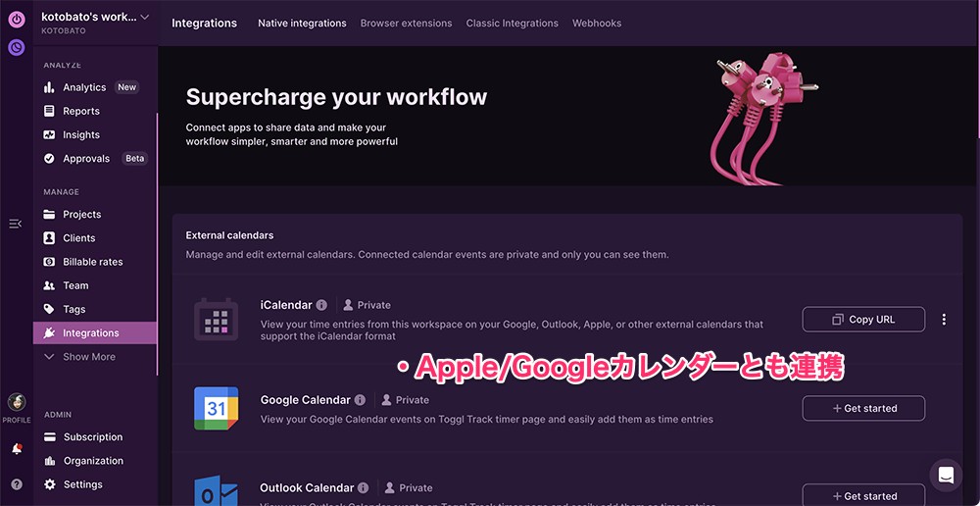Switch to Classic Integrations tab
Image resolution: width=980 pixels, height=506 pixels.
click(x=512, y=24)
